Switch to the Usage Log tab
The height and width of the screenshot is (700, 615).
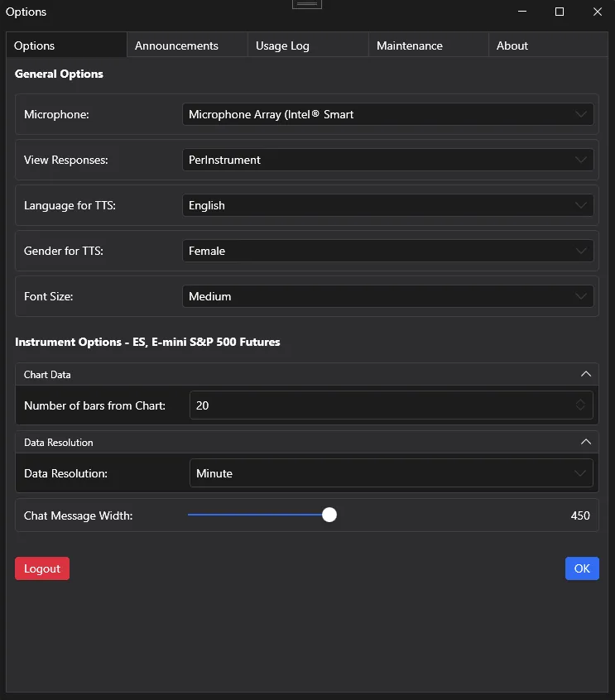pos(281,46)
